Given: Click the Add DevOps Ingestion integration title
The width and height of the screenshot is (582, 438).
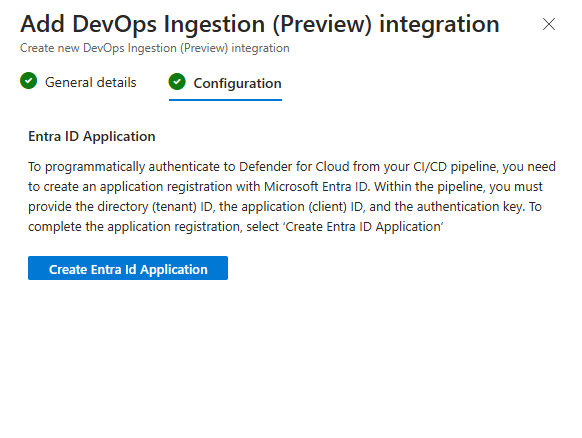Looking at the screenshot, I should [x=260, y=24].
